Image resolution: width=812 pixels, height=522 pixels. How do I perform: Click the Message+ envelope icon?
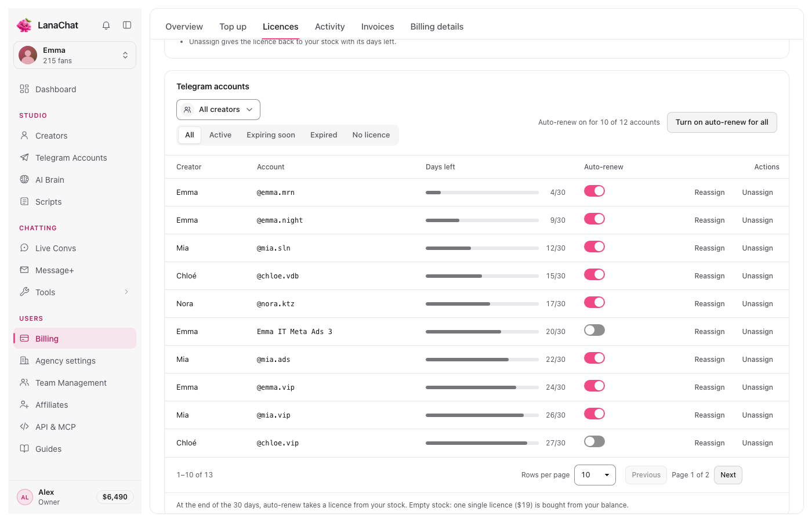[x=24, y=270]
